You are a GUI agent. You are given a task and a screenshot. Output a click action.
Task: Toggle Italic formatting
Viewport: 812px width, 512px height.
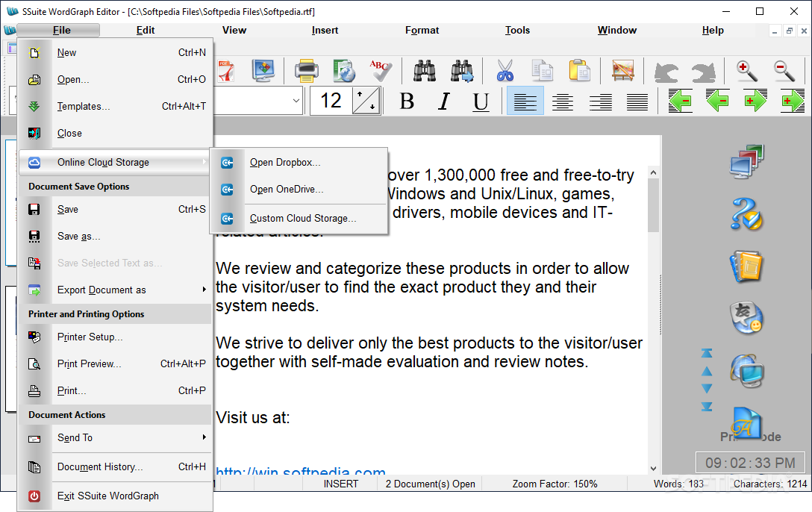(x=444, y=101)
